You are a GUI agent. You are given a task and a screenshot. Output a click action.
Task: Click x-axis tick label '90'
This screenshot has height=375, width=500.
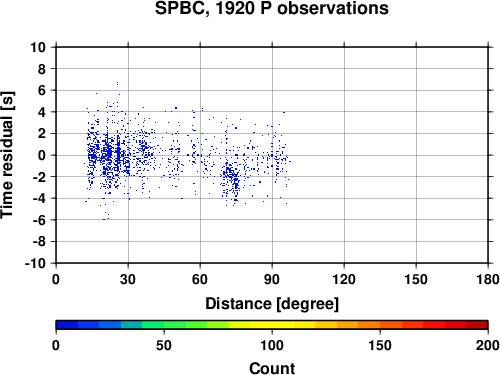[x=272, y=279]
